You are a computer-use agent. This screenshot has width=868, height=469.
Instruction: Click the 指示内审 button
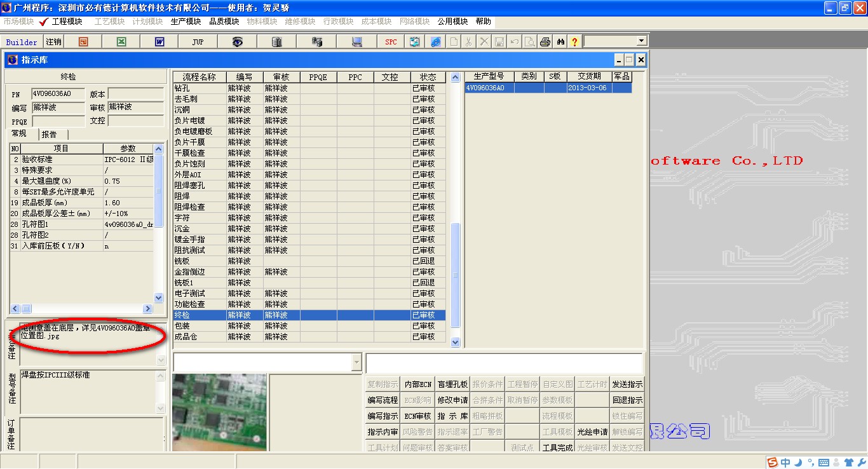pyautogui.click(x=383, y=432)
